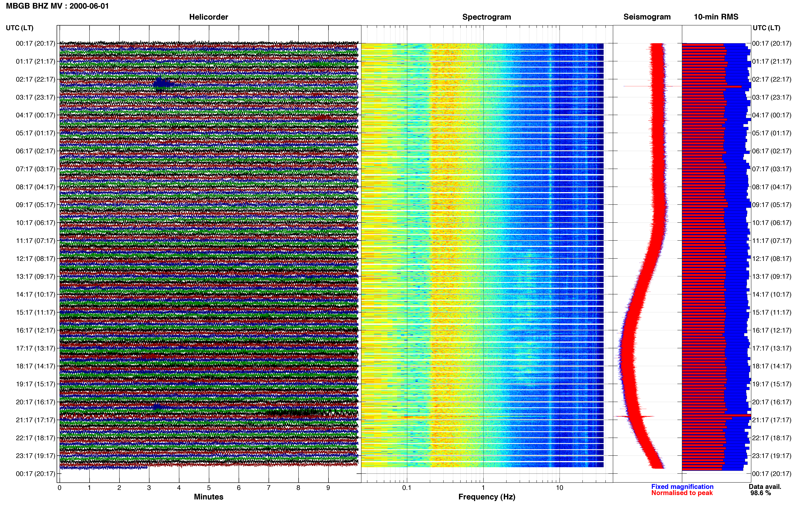
Task: Click left time label '02:17 (22:17)'
Action: click(x=36, y=79)
